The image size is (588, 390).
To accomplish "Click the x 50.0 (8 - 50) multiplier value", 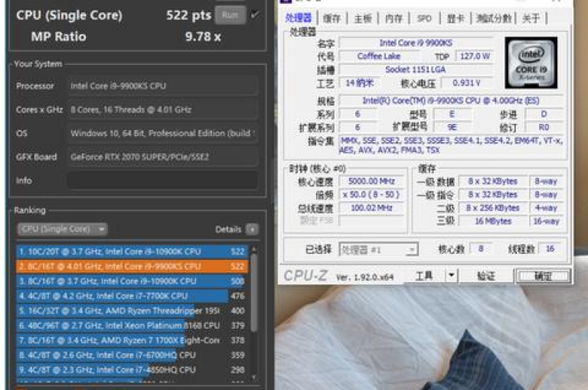I will [x=371, y=194].
